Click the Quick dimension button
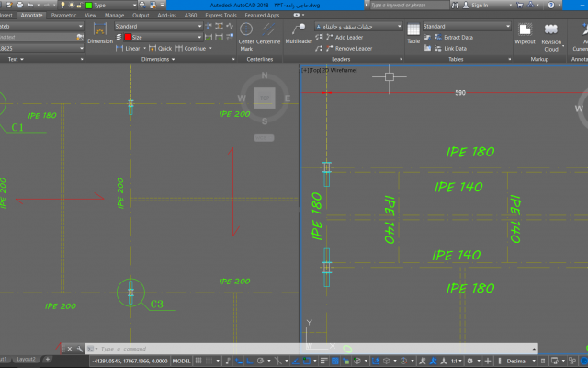 tap(160, 48)
